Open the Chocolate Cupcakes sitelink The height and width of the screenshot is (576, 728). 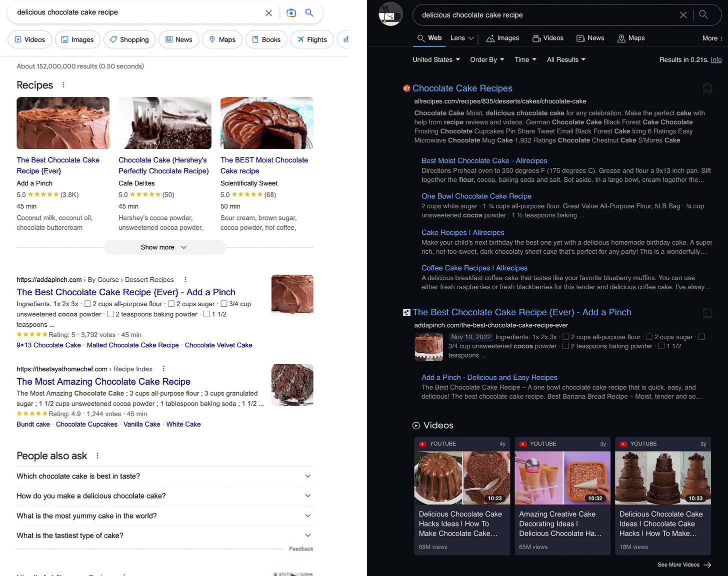click(x=86, y=424)
